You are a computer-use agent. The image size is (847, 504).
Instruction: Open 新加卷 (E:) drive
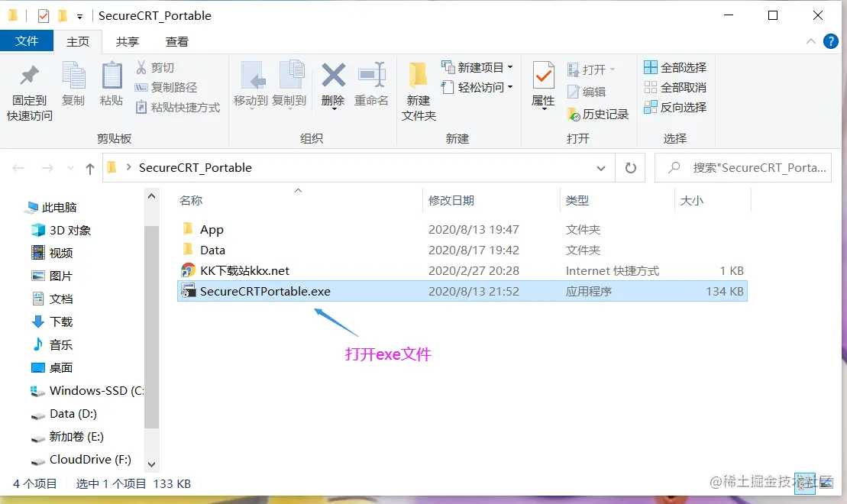coord(67,437)
